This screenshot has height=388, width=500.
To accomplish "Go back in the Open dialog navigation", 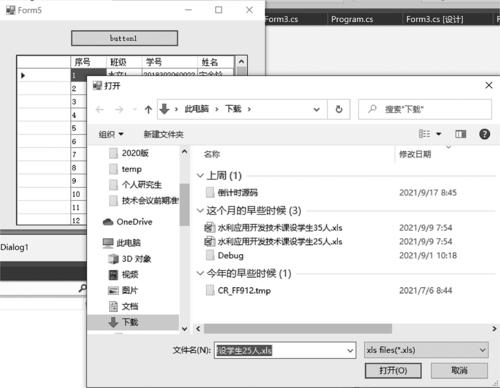I will click(100, 109).
